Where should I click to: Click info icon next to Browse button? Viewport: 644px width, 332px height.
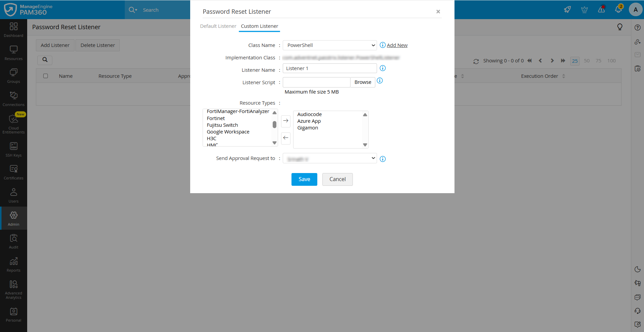click(x=380, y=81)
